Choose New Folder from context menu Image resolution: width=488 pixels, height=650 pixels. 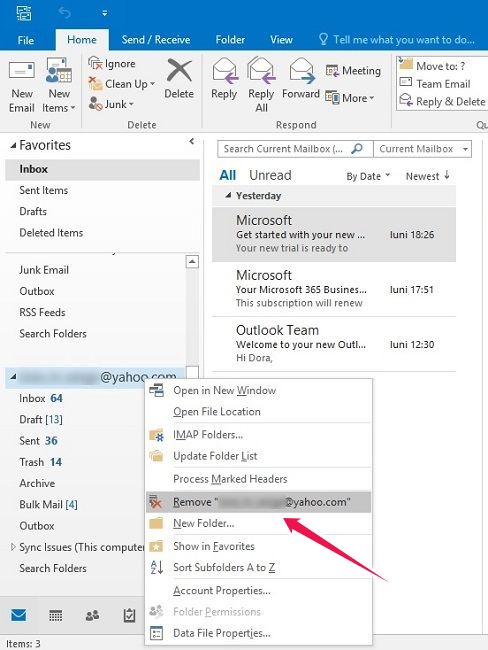[x=258, y=524]
